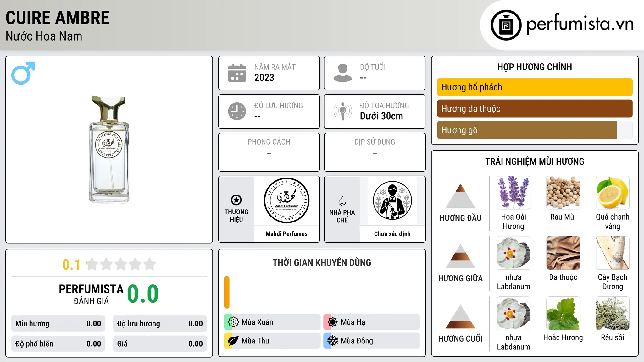The height and width of the screenshot is (362, 644).
Task: Click the Hương cuối pyramid icon
Action: [x=460, y=316]
